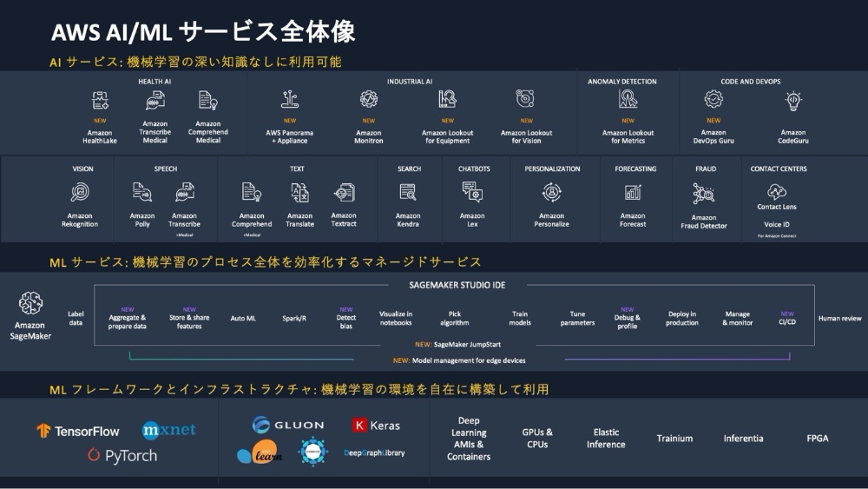Click the scikit-learn logo
Screen dimensions: 868x489
pyautogui.click(x=260, y=452)
